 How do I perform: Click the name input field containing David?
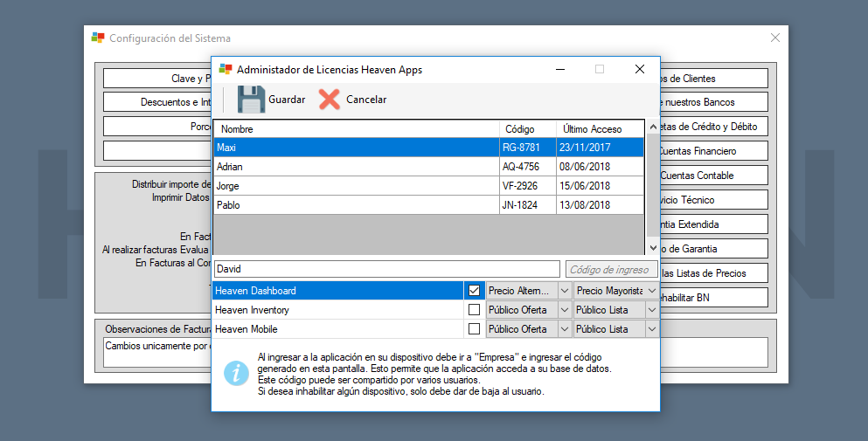[387, 269]
